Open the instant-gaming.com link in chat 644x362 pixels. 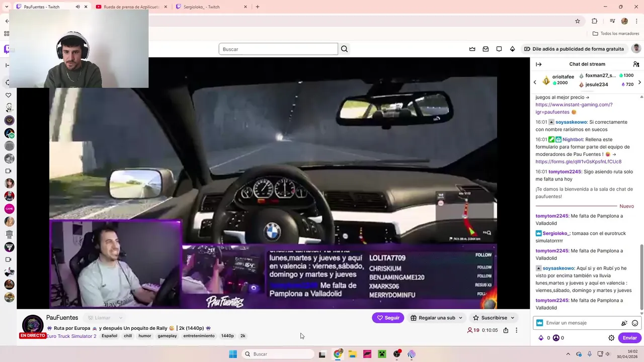pos(574,108)
